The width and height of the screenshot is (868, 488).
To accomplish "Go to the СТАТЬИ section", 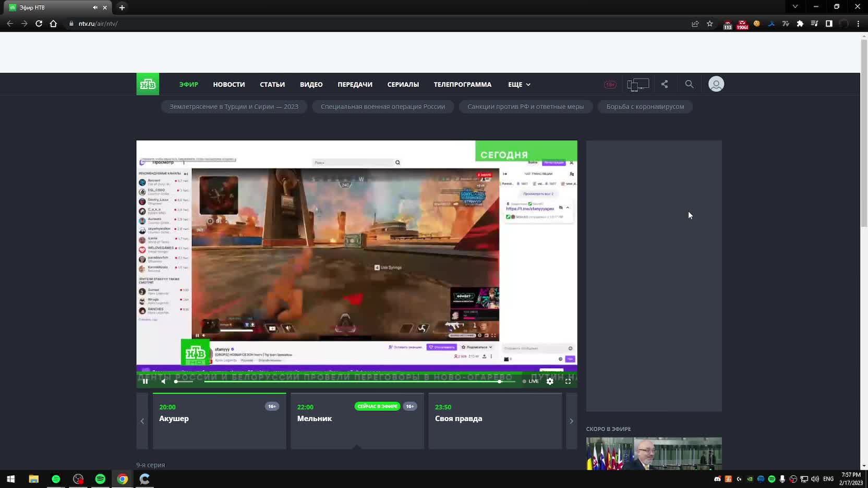I will coord(272,84).
